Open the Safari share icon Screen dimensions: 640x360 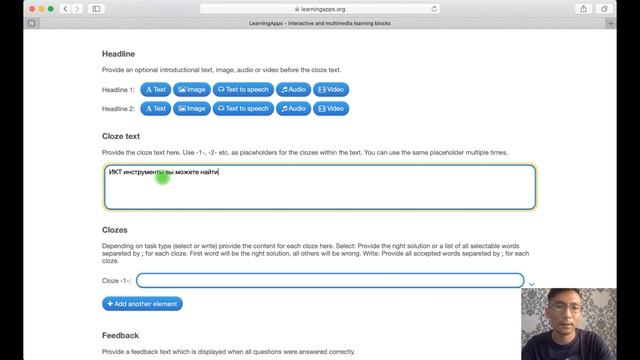[584, 9]
